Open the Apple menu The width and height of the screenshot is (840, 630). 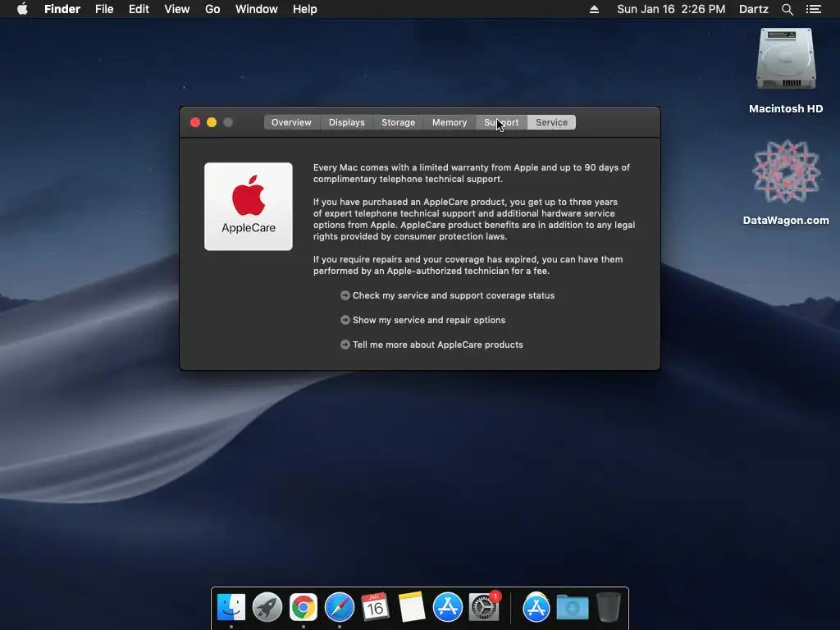pos(22,9)
